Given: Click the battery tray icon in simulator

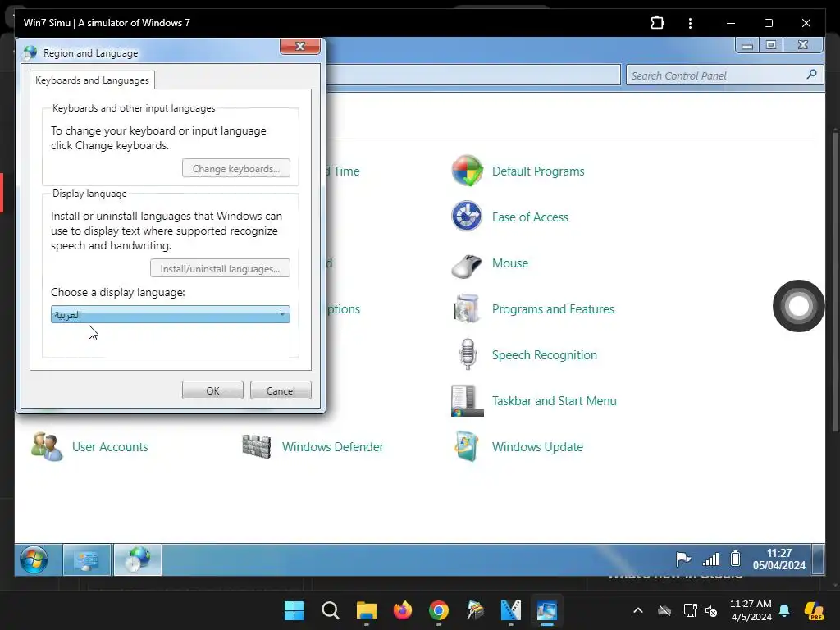Looking at the screenshot, I should tap(736, 559).
